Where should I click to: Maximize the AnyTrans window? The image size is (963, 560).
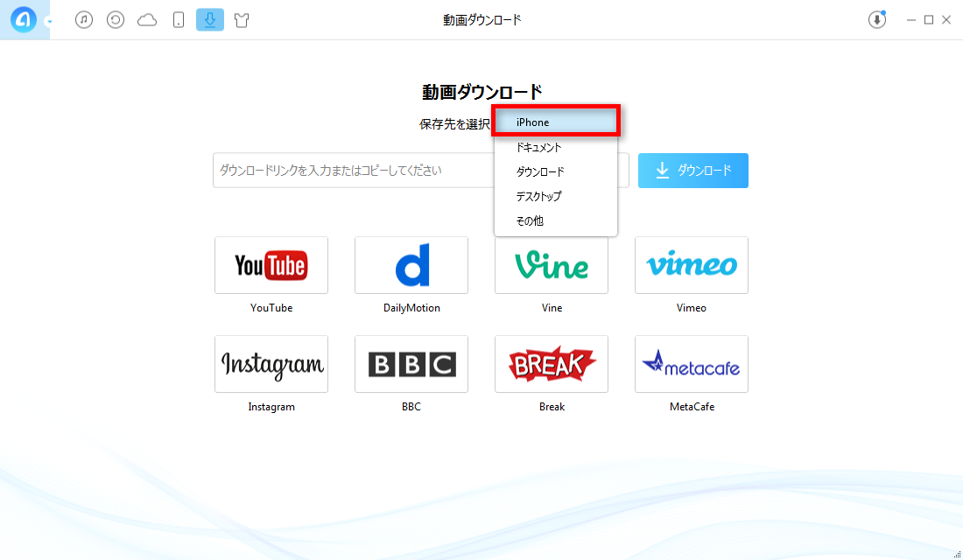[x=929, y=19]
